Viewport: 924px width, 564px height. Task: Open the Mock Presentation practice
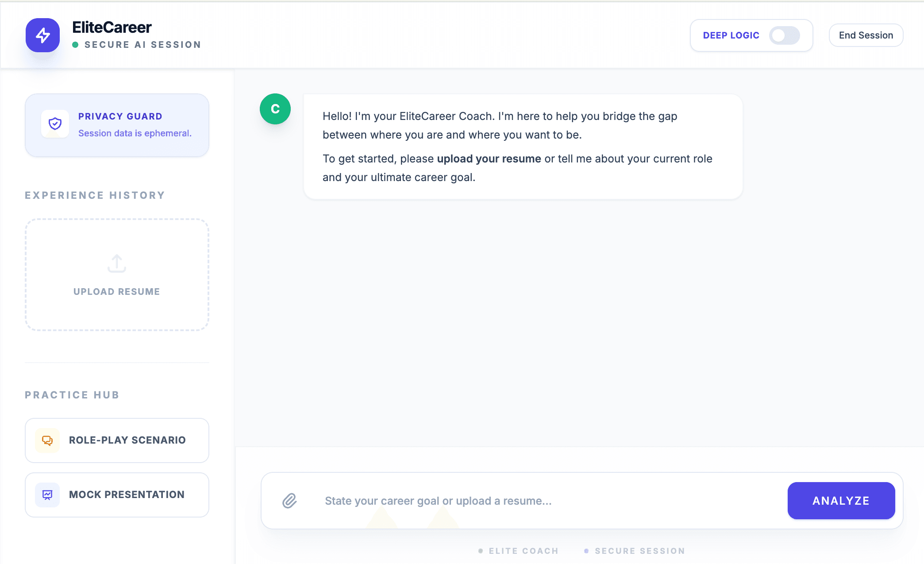(127, 495)
